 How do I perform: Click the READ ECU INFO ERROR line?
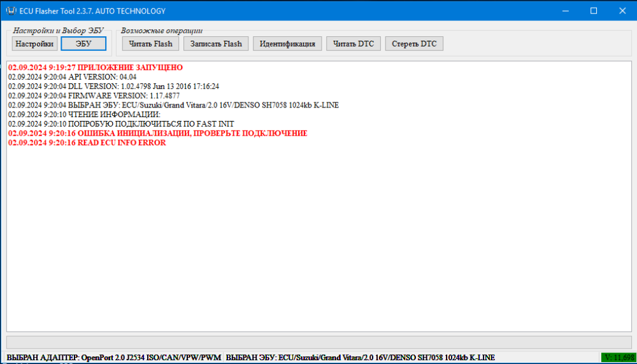pyautogui.click(x=87, y=143)
